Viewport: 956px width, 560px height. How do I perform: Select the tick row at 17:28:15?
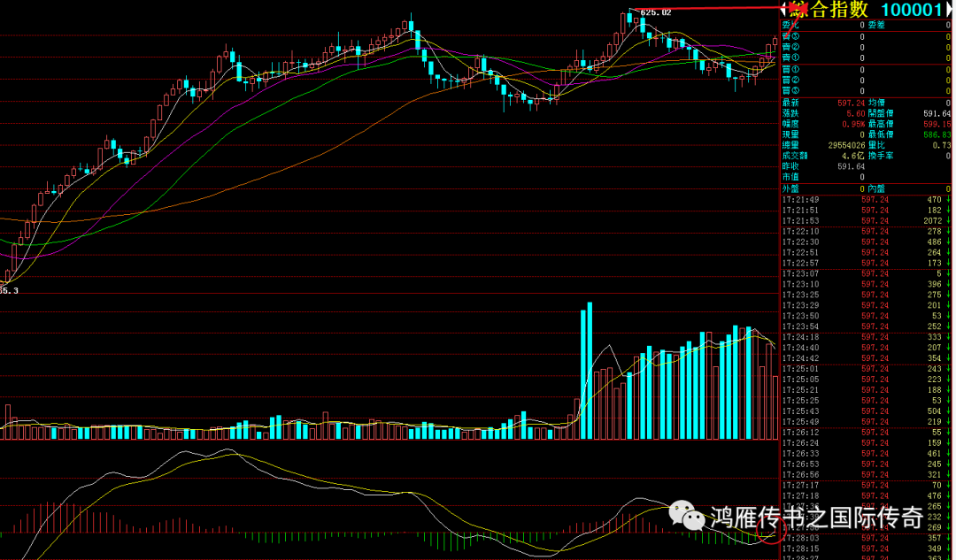pyautogui.click(x=867, y=548)
